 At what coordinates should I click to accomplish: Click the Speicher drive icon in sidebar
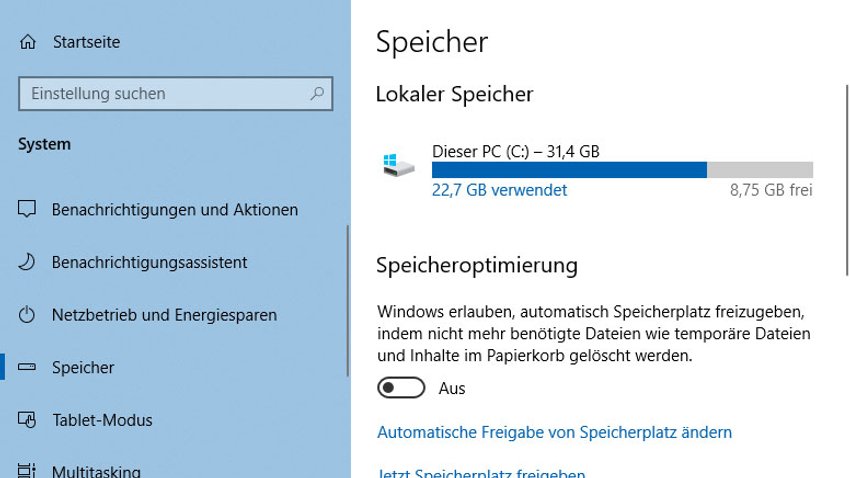pos(27,367)
